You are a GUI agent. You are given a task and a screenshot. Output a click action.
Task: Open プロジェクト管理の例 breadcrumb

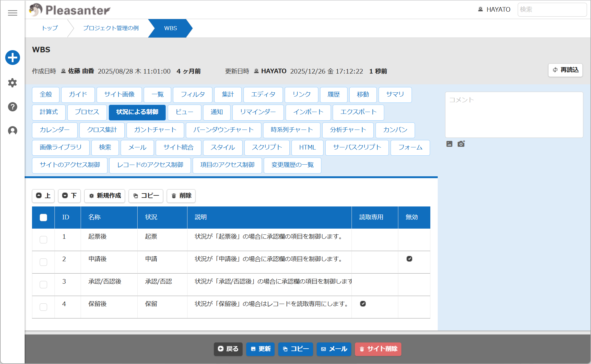(x=111, y=28)
